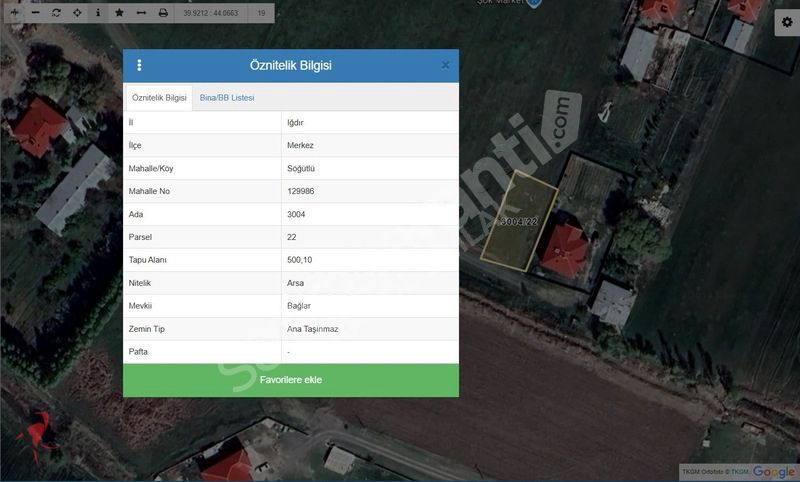
Task: Zoom out the map with the minus icon
Action: [35, 13]
